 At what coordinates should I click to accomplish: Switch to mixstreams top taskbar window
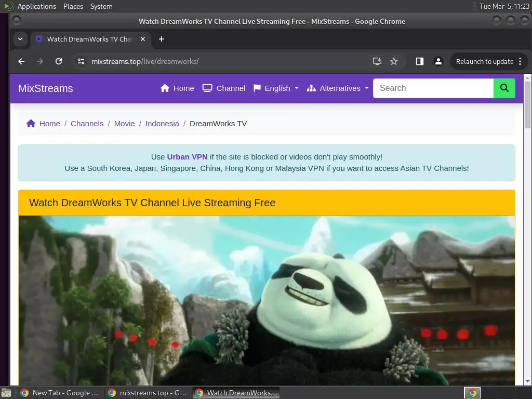(x=148, y=393)
